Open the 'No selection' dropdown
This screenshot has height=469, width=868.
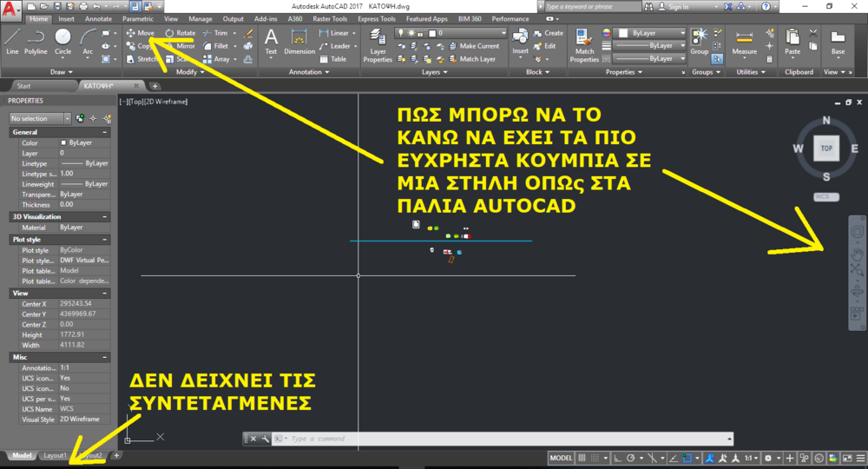pyautogui.click(x=40, y=118)
